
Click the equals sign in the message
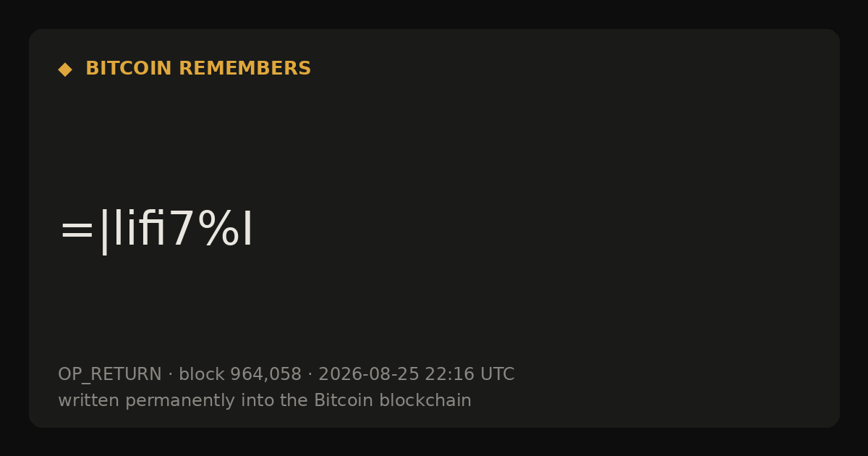point(77,232)
